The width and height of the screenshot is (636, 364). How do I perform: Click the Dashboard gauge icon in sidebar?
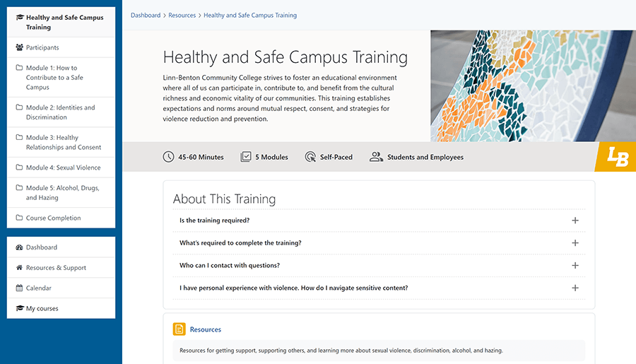click(19, 247)
